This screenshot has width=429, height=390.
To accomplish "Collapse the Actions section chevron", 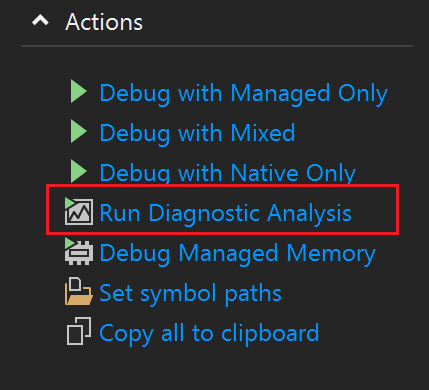I will [40, 21].
